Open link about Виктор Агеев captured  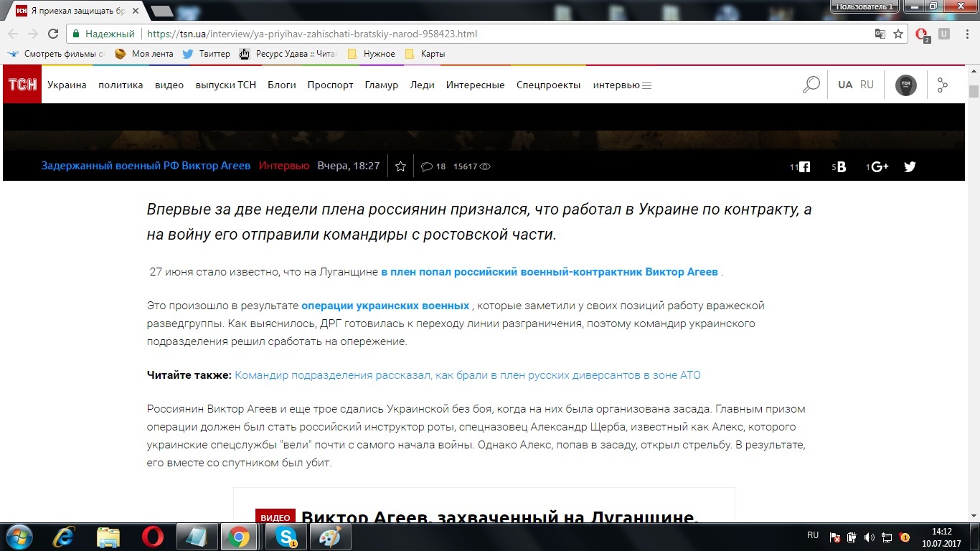[549, 272]
